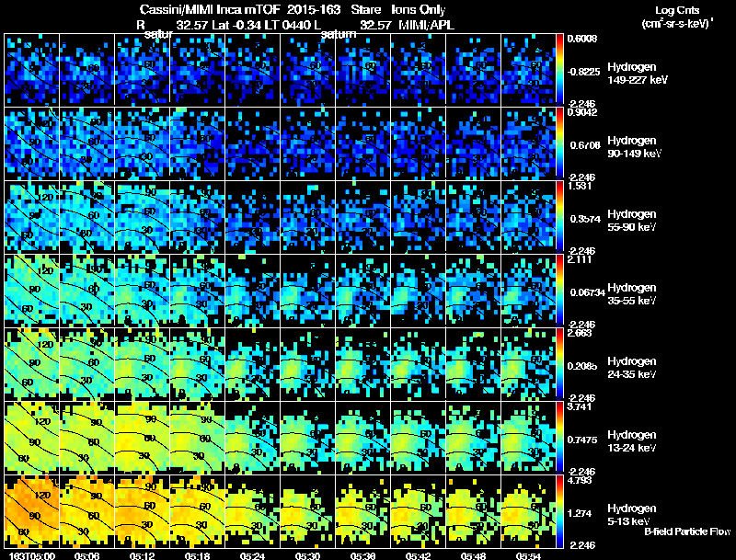Click the '05:48' time label
The image size is (736, 560).
473,555
